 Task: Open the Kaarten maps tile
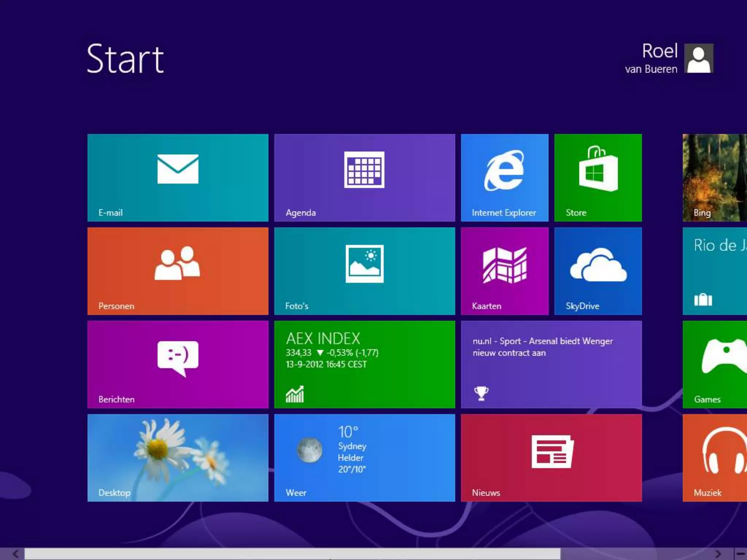[505, 271]
